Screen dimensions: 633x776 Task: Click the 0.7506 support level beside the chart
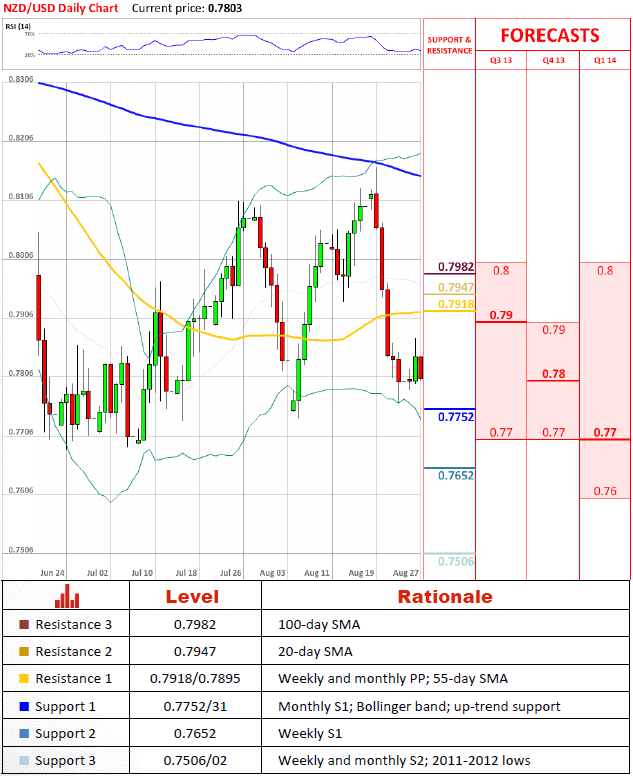tap(456, 561)
